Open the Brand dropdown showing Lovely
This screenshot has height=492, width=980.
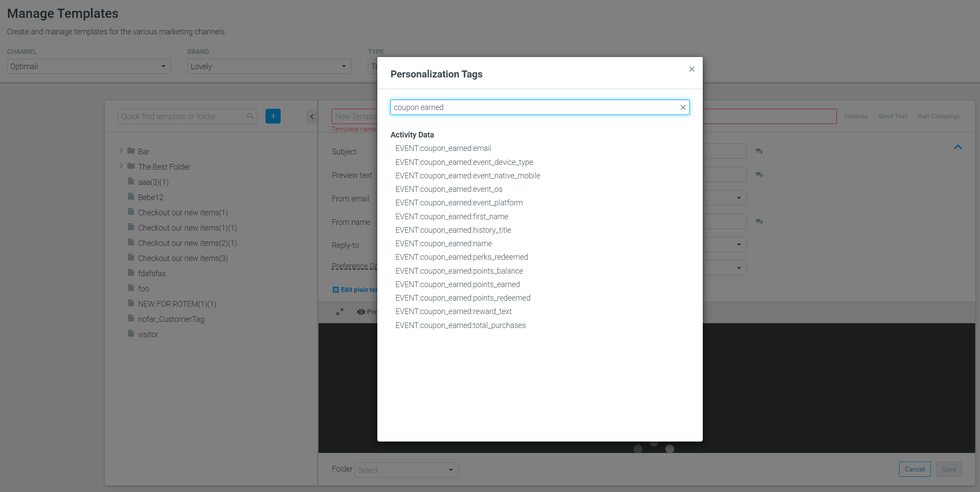pos(269,67)
